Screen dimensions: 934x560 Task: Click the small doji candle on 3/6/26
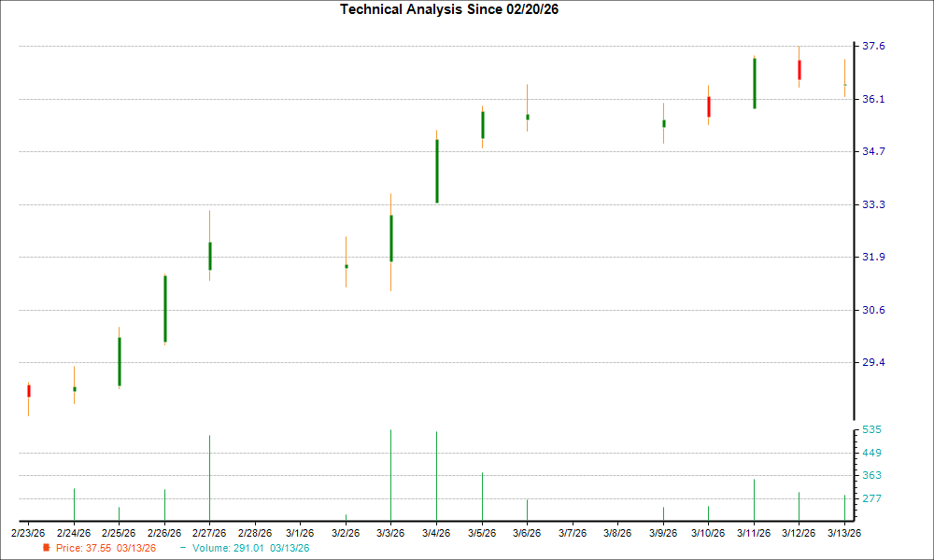[x=528, y=117]
